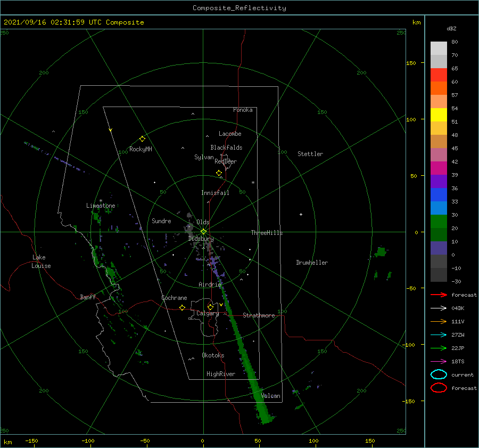Click the red forecast ellipse icon

(439, 388)
